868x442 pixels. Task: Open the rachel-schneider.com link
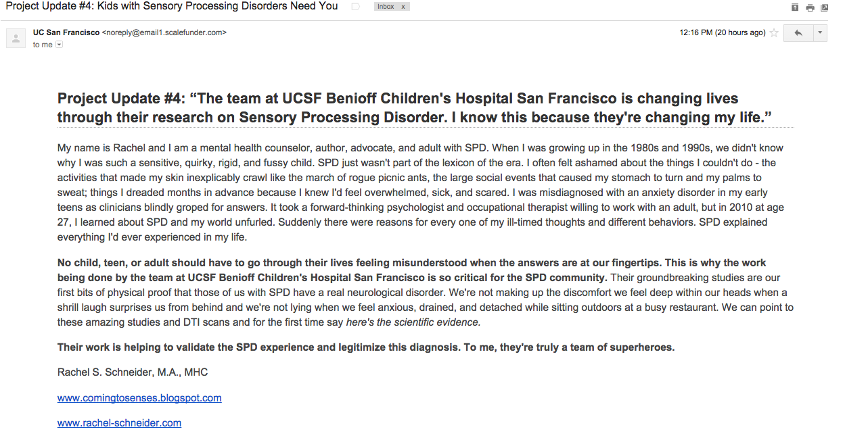pyautogui.click(x=119, y=423)
